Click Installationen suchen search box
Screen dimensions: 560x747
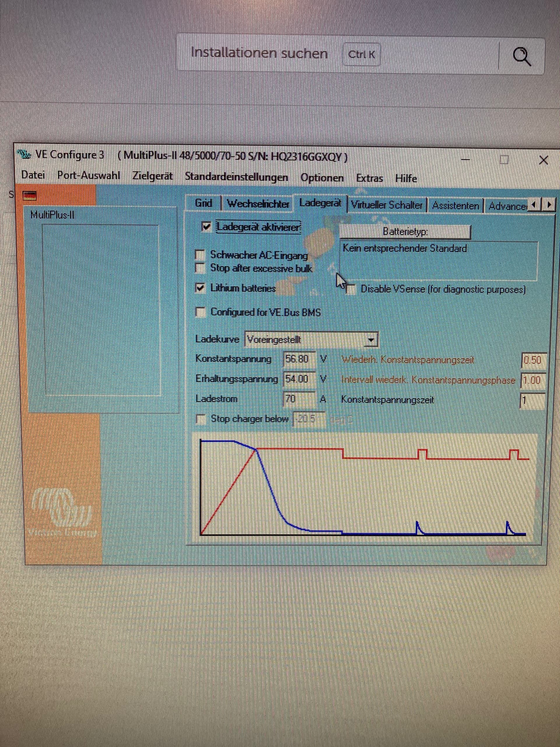coord(361,54)
